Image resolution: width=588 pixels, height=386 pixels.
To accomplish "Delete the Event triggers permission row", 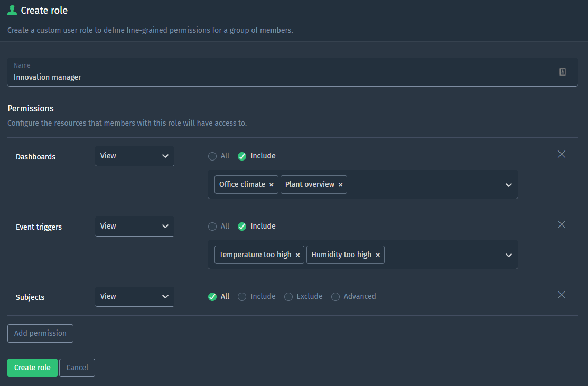I will pyautogui.click(x=561, y=224).
